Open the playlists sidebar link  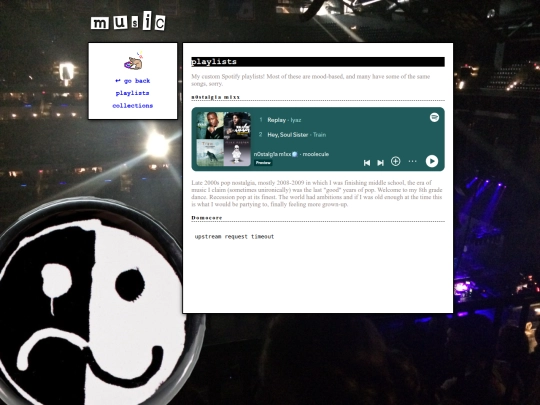[133, 93]
